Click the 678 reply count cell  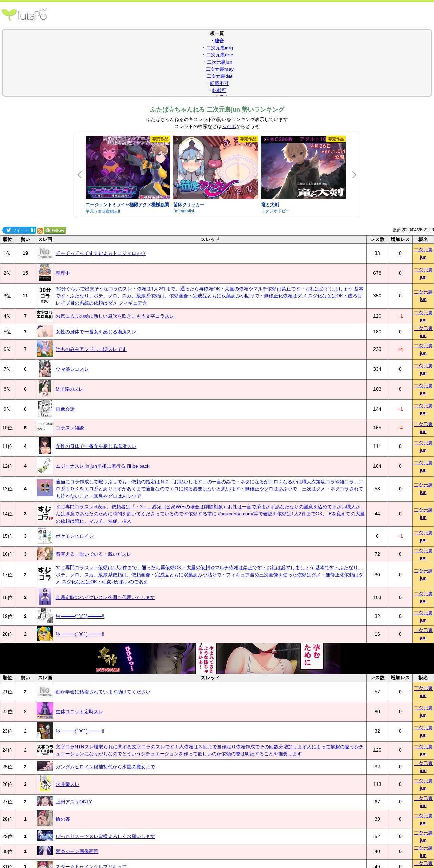(x=377, y=273)
